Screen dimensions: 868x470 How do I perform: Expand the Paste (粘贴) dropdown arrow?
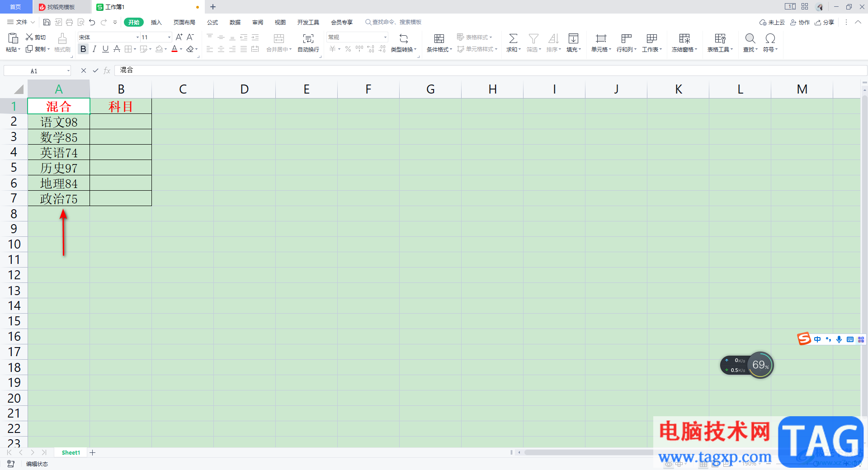coord(19,49)
